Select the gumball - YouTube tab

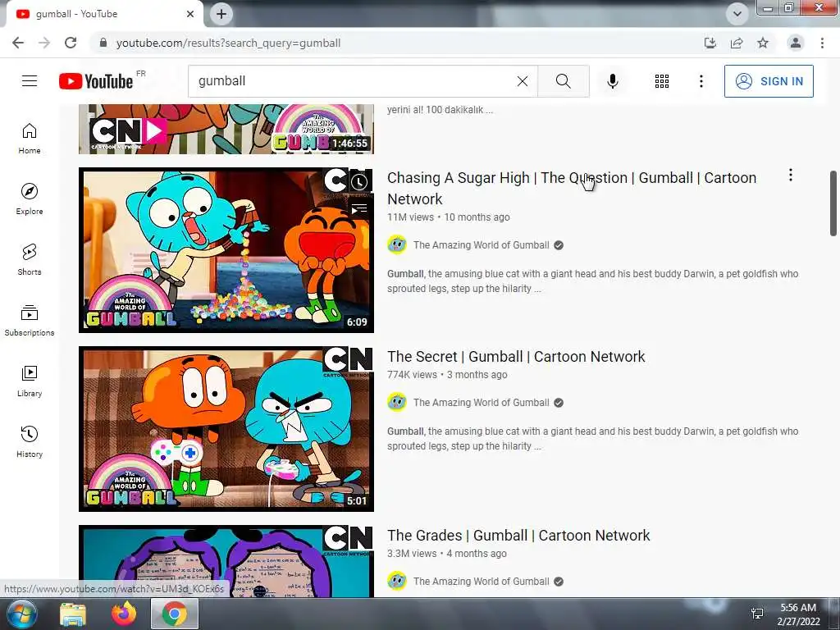coord(102,14)
